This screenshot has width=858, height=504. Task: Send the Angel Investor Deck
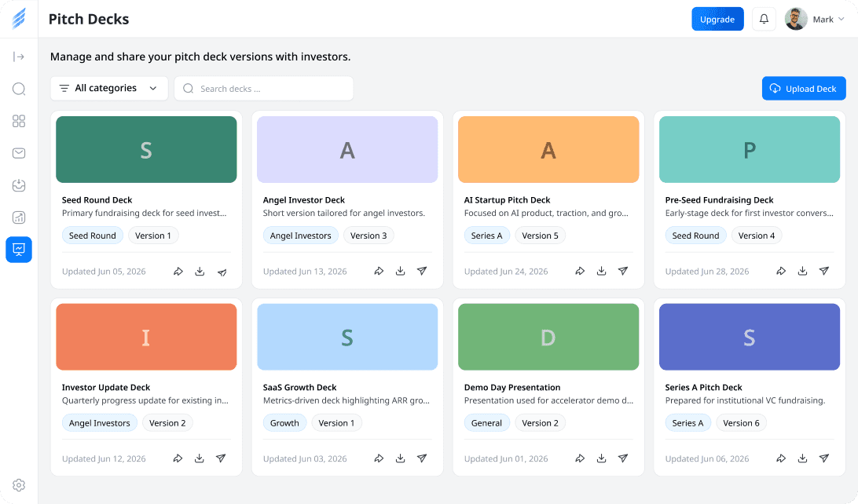click(422, 271)
